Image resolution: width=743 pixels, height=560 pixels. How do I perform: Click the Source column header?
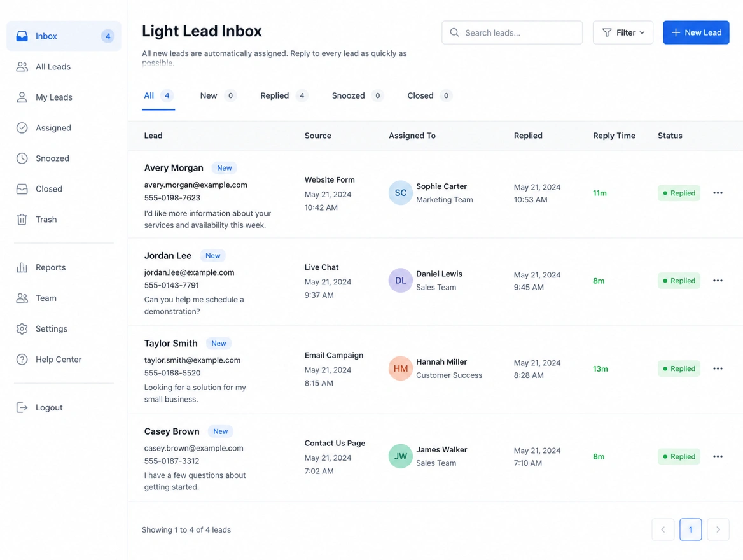317,136
